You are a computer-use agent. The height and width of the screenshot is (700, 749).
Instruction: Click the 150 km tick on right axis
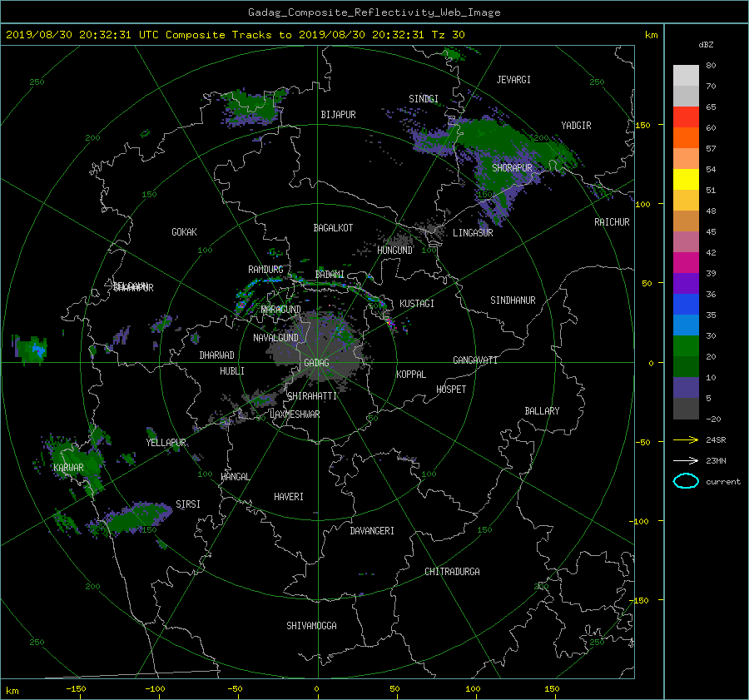click(643, 125)
